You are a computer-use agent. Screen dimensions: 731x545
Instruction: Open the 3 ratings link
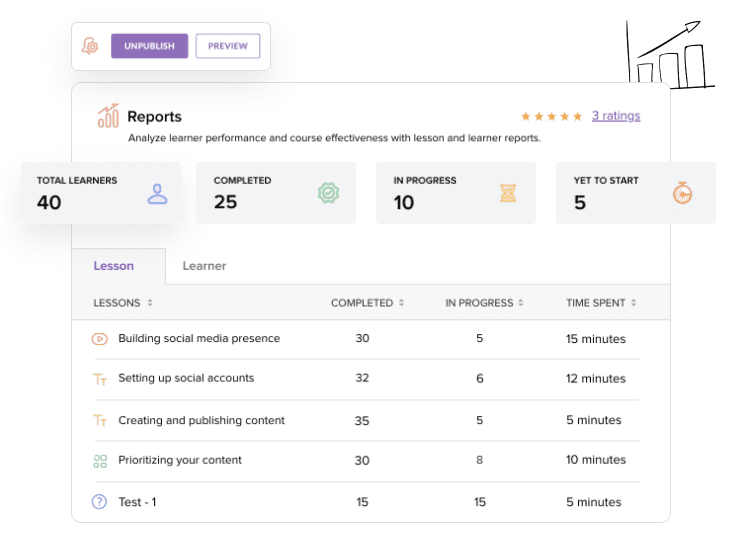point(615,116)
